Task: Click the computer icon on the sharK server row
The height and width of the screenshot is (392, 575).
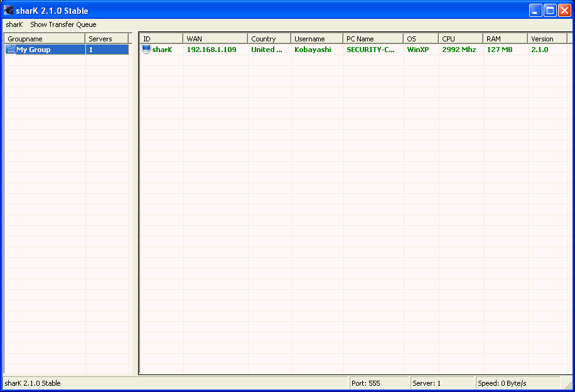Action: 145,49
